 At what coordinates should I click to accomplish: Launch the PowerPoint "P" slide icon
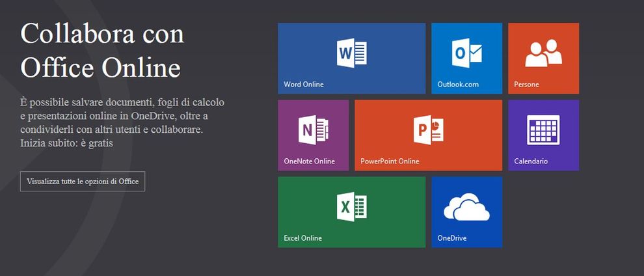428,129
